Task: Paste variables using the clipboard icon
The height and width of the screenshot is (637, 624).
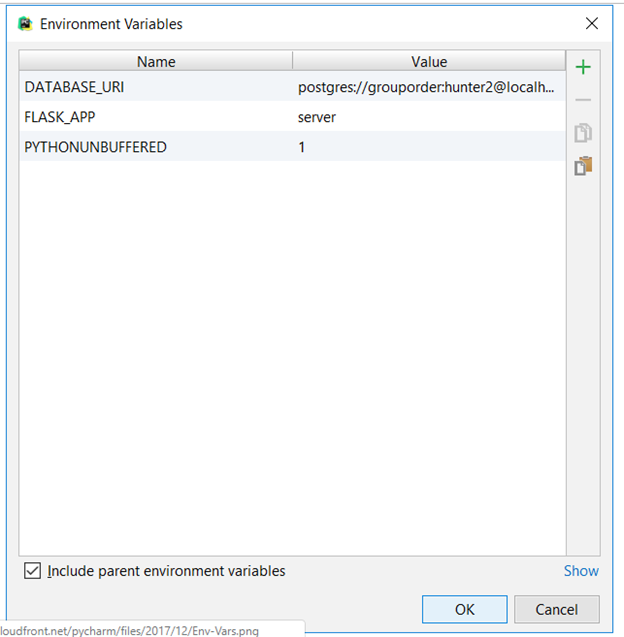Action: tap(582, 166)
